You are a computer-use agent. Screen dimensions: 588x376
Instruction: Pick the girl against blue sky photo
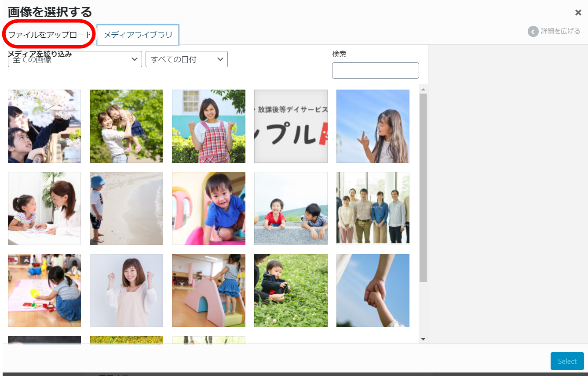373,127
